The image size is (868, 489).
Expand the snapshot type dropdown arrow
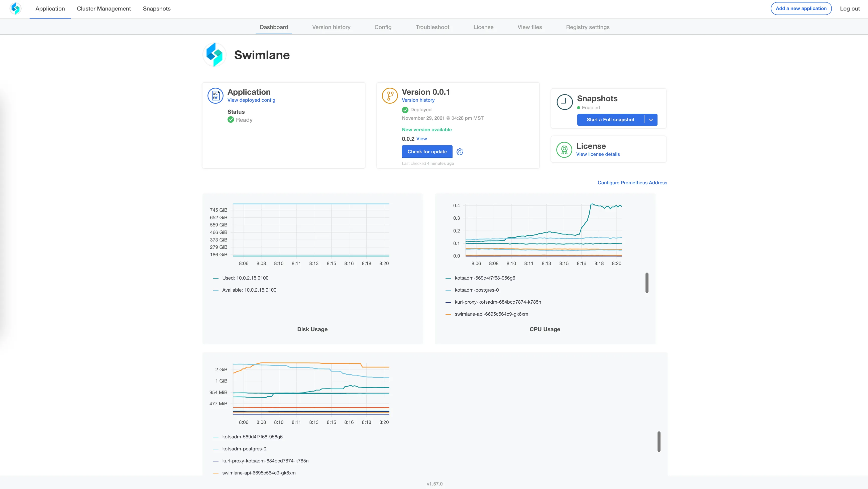coord(651,120)
